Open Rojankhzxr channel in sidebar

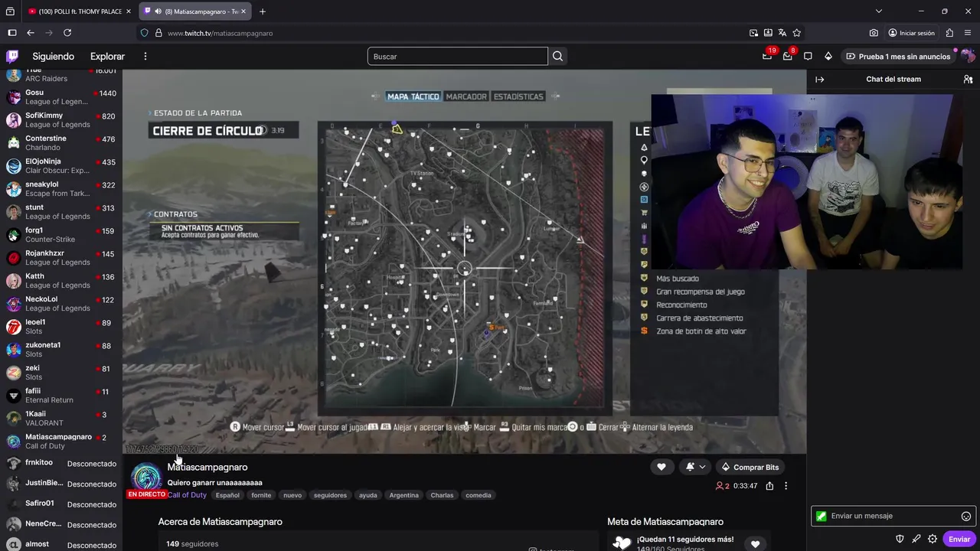(61, 258)
